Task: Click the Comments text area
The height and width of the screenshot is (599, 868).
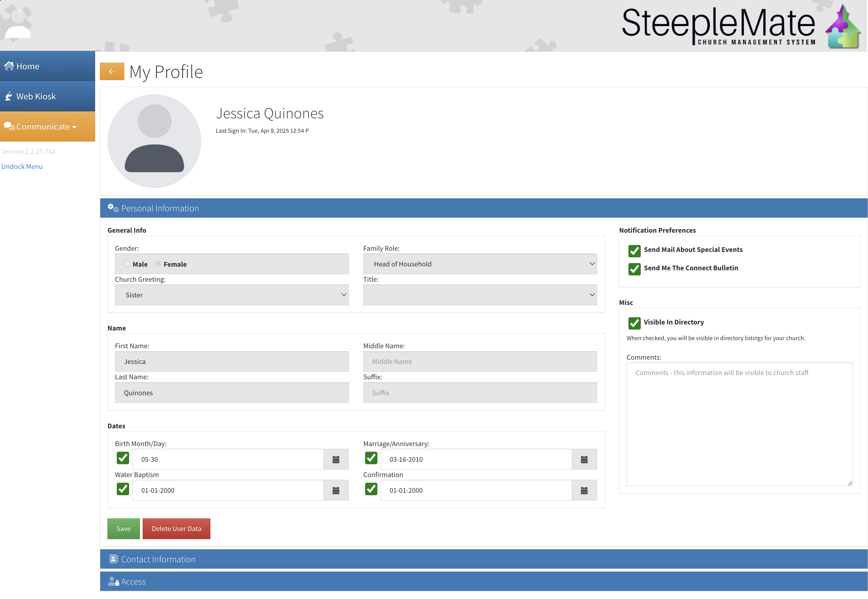Action: (x=739, y=424)
